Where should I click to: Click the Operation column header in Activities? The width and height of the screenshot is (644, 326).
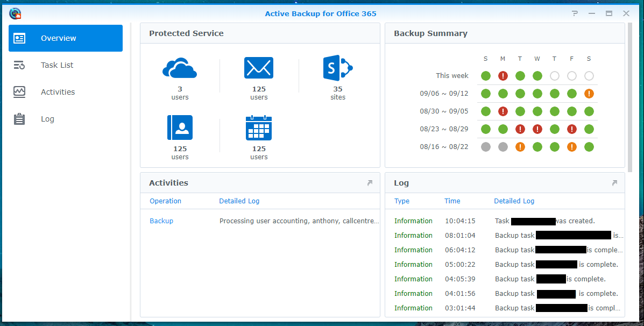click(166, 201)
